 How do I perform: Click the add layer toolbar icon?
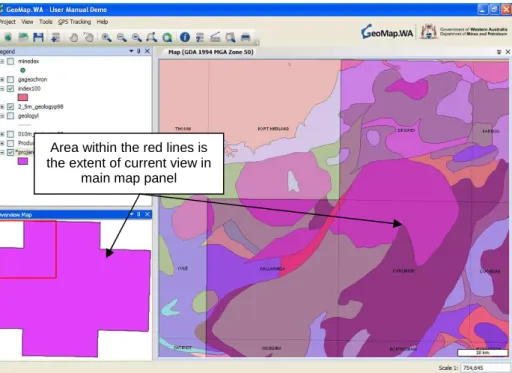(55, 37)
